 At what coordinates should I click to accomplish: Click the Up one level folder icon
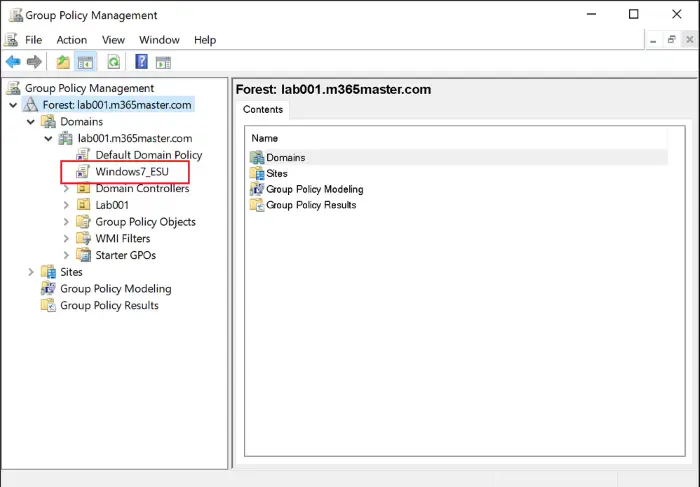pyautogui.click(x=63, y=62)
